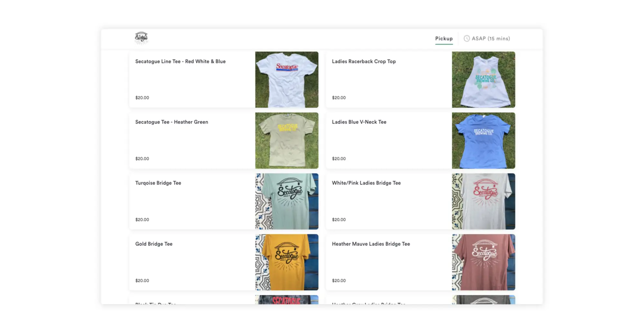The image size is (644, 334).
Task: View the Heather Green Secatogue Tee photo
Action: coord(286,140)
